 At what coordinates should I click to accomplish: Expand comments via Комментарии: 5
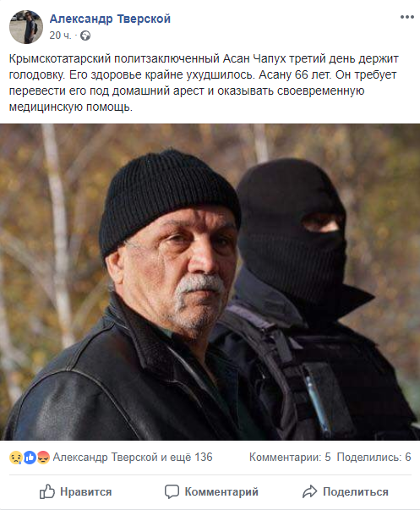click(290, 457)
